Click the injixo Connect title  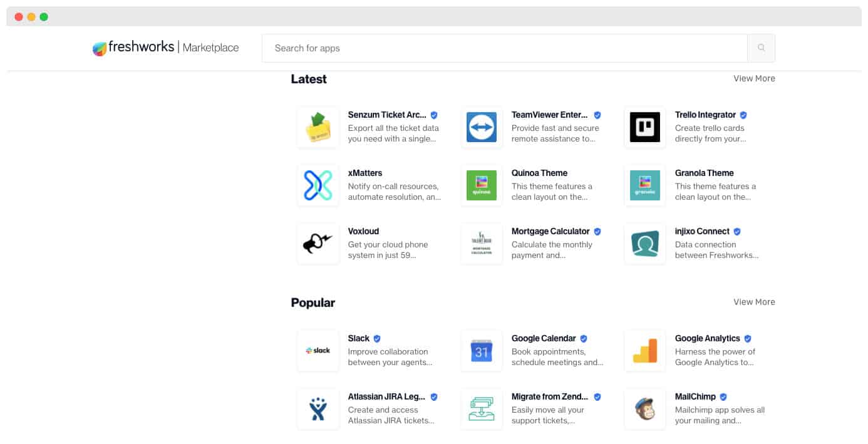[702, 231]
